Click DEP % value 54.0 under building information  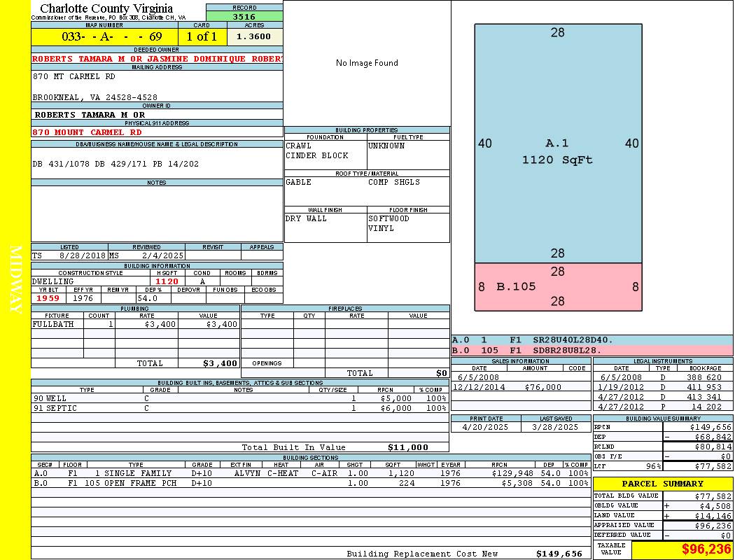point(147,298)
